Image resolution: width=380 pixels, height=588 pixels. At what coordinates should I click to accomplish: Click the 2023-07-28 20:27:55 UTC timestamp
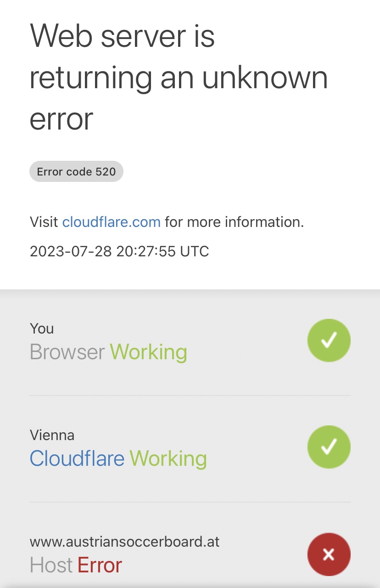(119, 251)
